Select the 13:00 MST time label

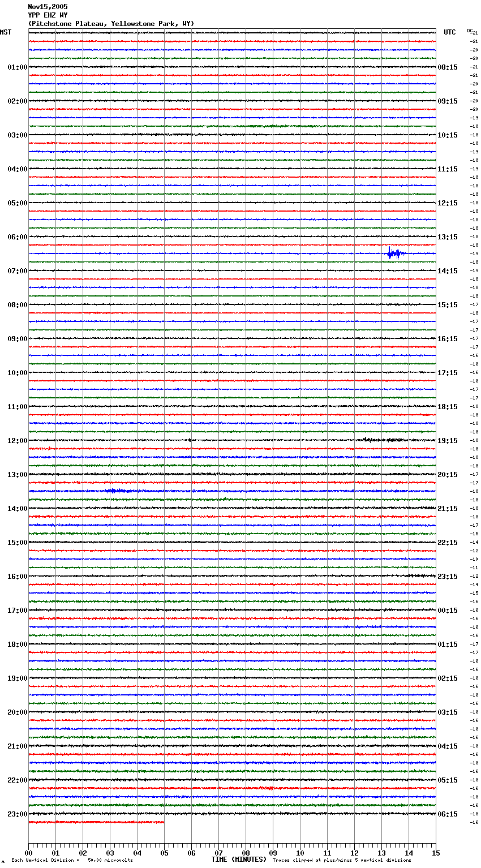click(18, 475)
